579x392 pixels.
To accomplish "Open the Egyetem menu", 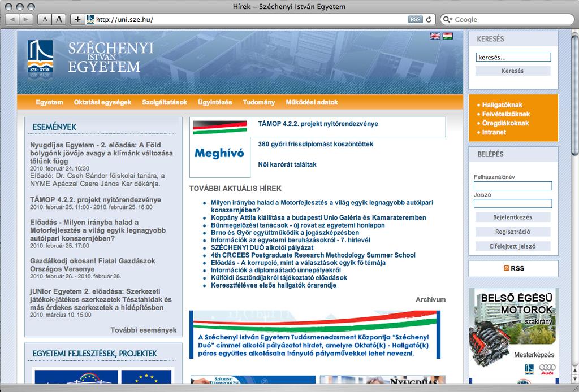I will tap(49, 102).
